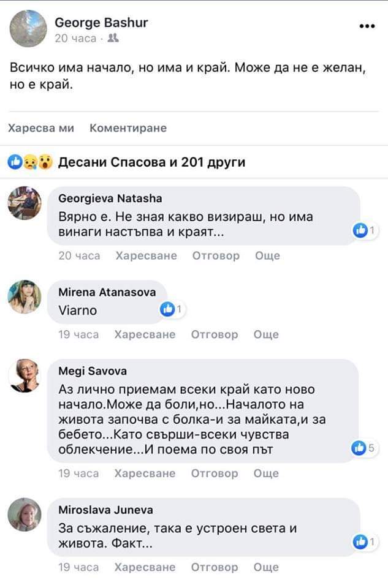Click the like count on Georgieva Natasha's comment
The image size is (388, 588).
click(x=365, y=230)
